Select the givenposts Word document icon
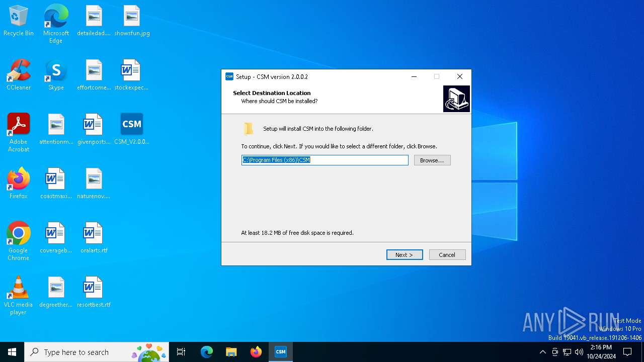The width and height of the screenshot is (644, 362). click(x=94, y=129)
